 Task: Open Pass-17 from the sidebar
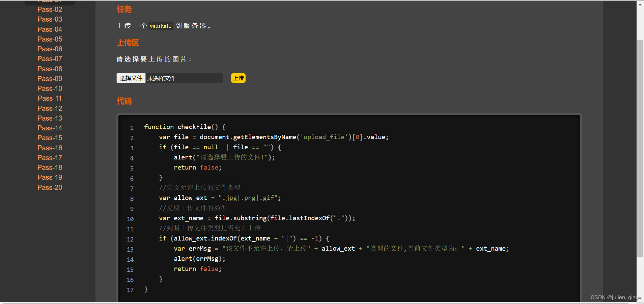pyautogui.click(x=50, y=158)
